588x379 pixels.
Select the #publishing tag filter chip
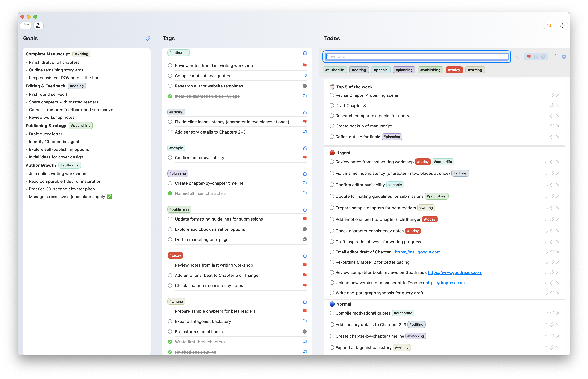(430, 70)
